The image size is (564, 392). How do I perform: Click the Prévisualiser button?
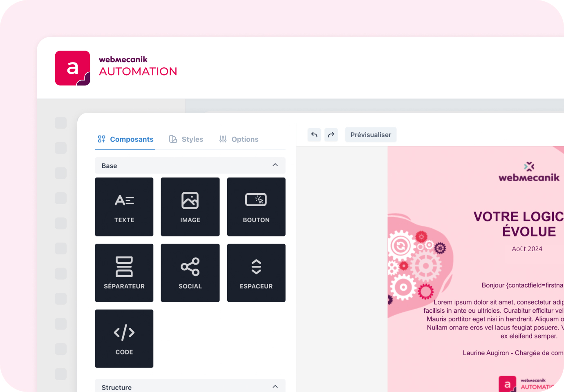pyautogui.click(x=371, y=135)
